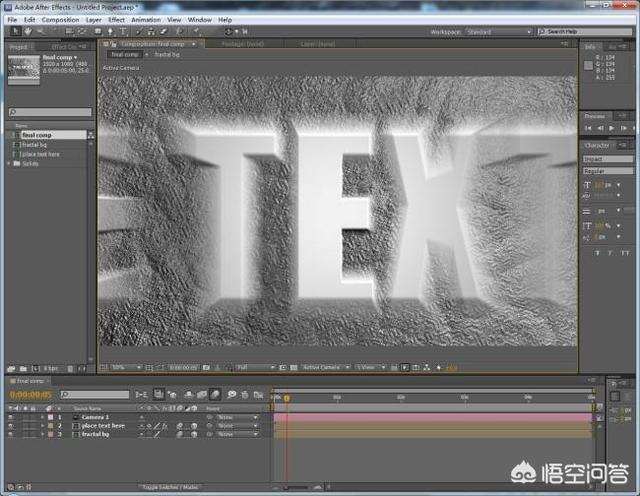Select the arrow Selection tool
This screenshot has width=640, height=496.
[16, 31]
